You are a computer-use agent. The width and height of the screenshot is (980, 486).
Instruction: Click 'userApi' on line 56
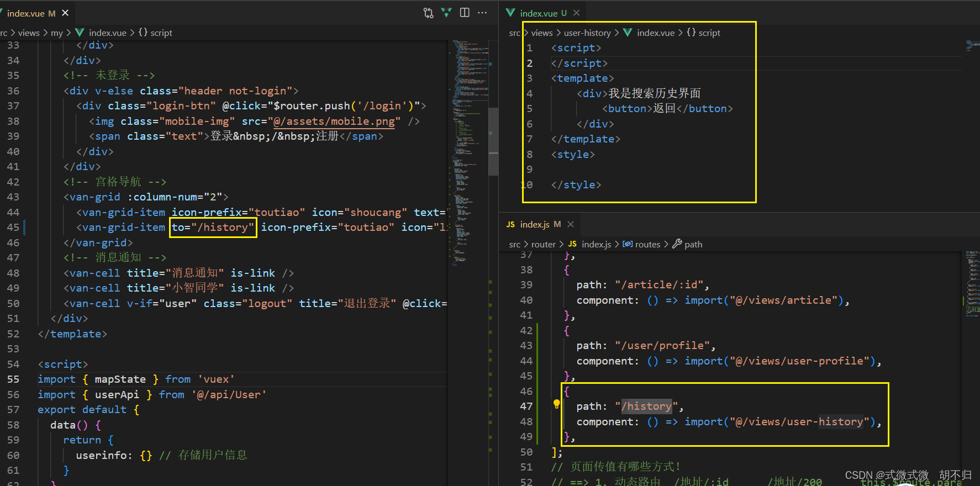click(x=117, y=394)
